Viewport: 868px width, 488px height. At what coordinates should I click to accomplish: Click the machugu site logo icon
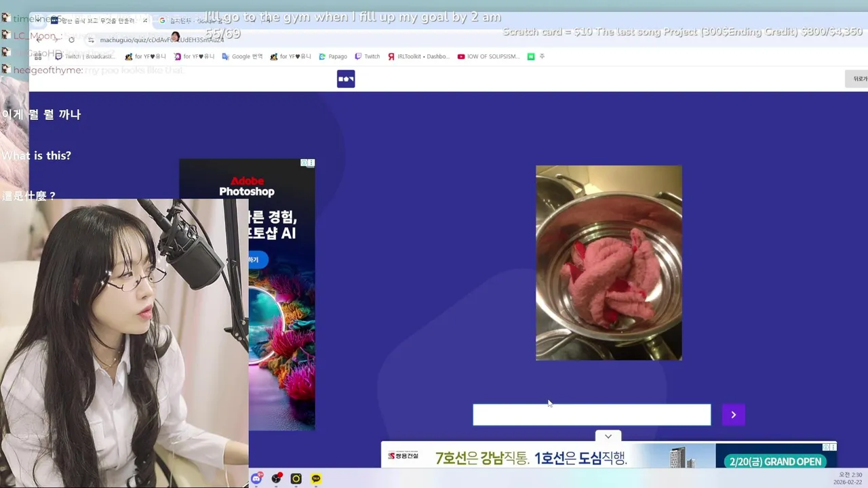346,79
